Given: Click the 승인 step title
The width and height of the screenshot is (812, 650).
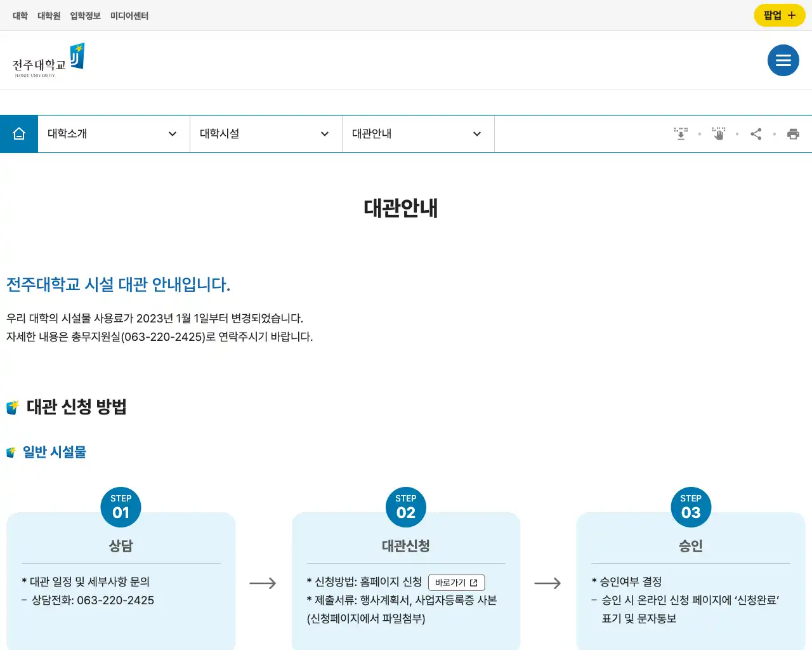Looking at the screenshot, I should click(x=691, y=546).
